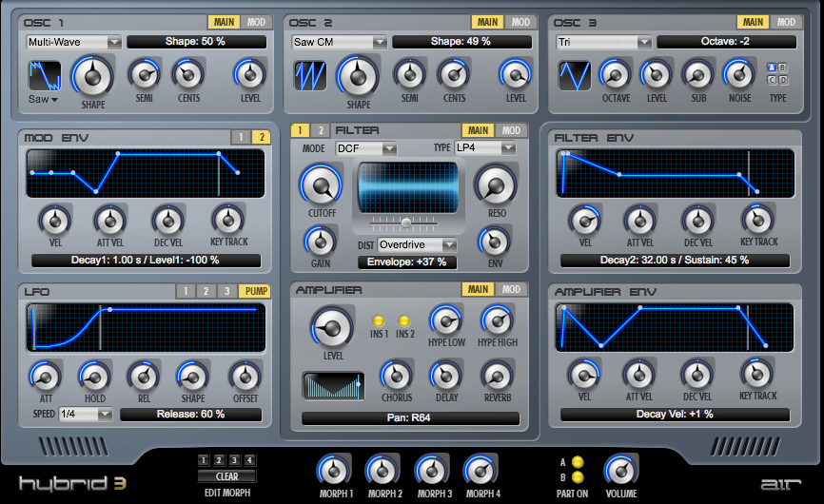Switch OSC 1 to the MOD tab
Viewport: 824px width, 504px height.
tap(256, 22)
